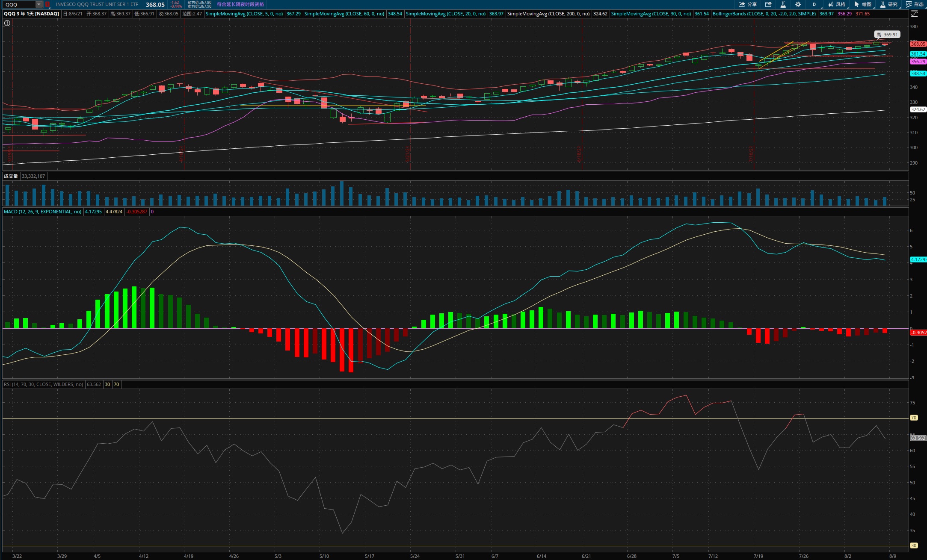Screen dimensions: 927x560
Task: Click the RSI axis tag 70
Action: coord(914,418)
